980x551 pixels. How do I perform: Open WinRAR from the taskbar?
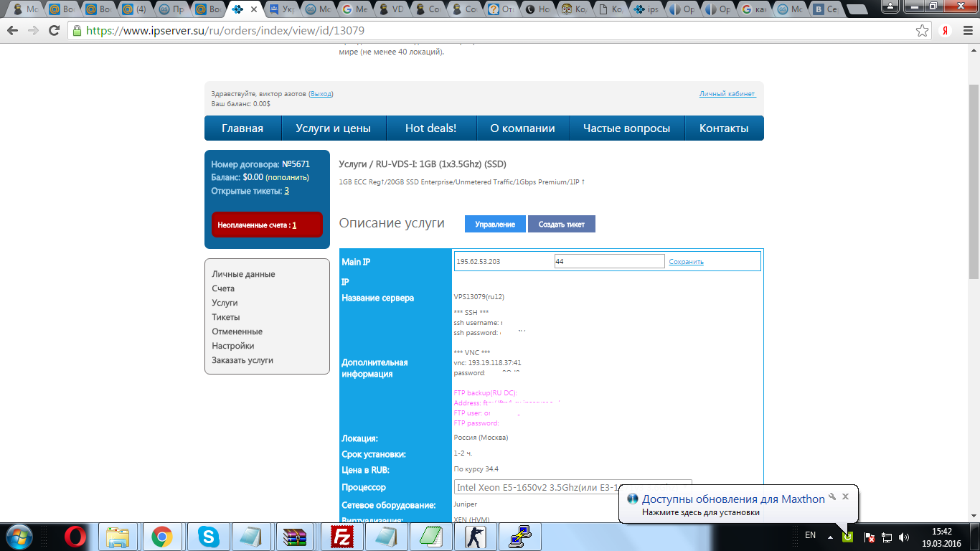pos(295,537)
